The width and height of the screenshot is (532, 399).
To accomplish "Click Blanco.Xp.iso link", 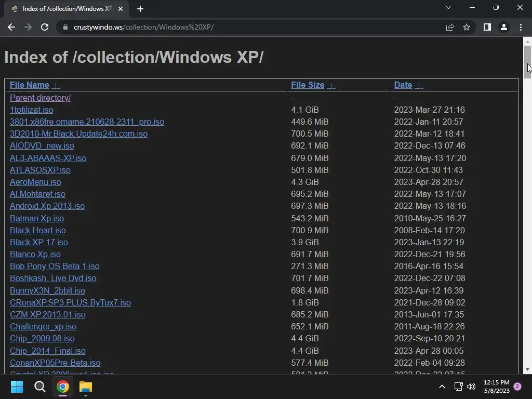I will pyautogui.click(x=35, y=254).
